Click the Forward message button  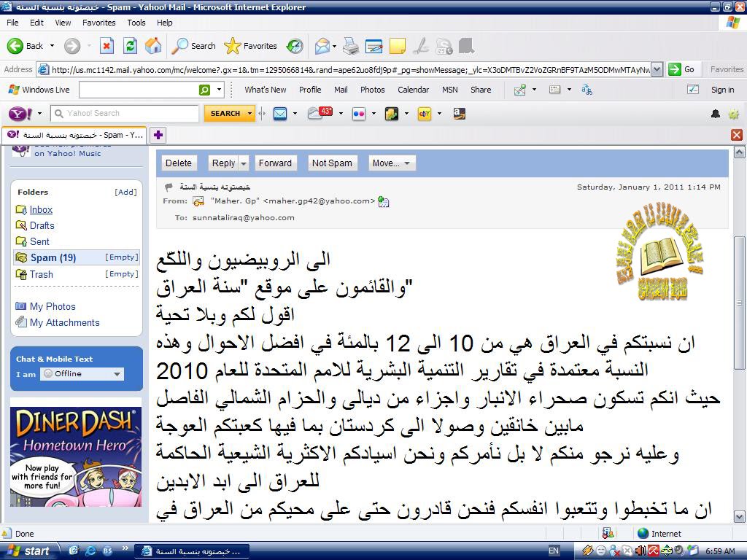[x=275, y=163]
